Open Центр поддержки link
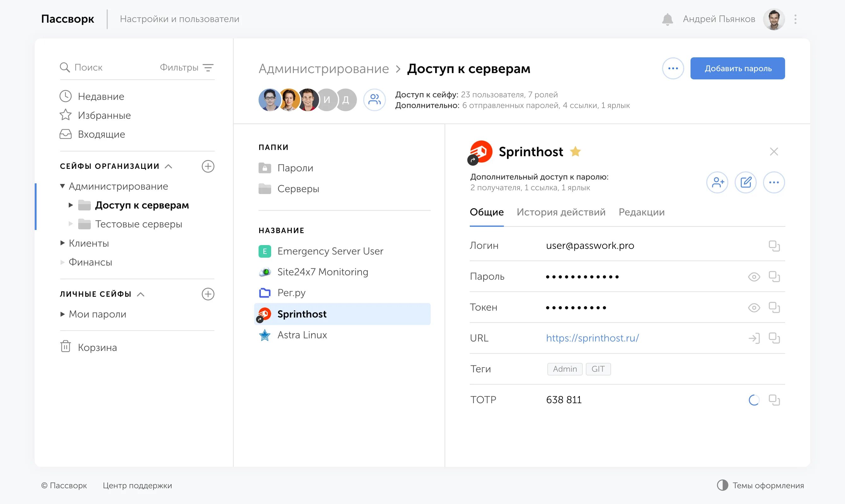 click(137, 485)
